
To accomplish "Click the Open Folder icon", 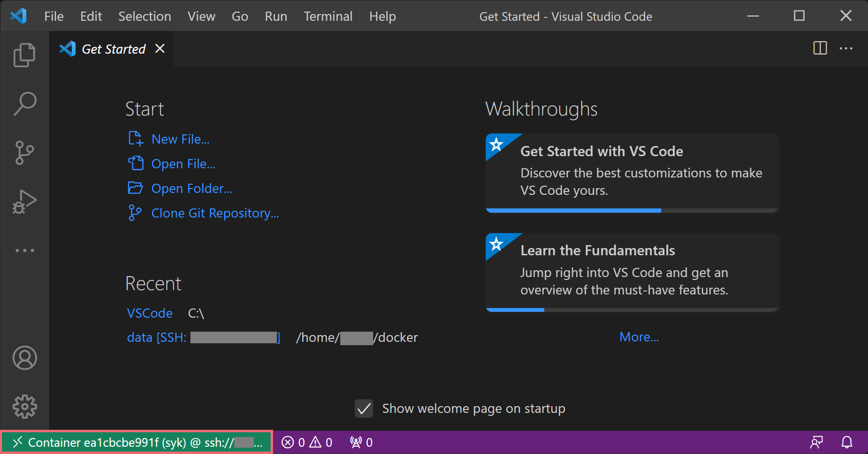I will tap(135, 188).
